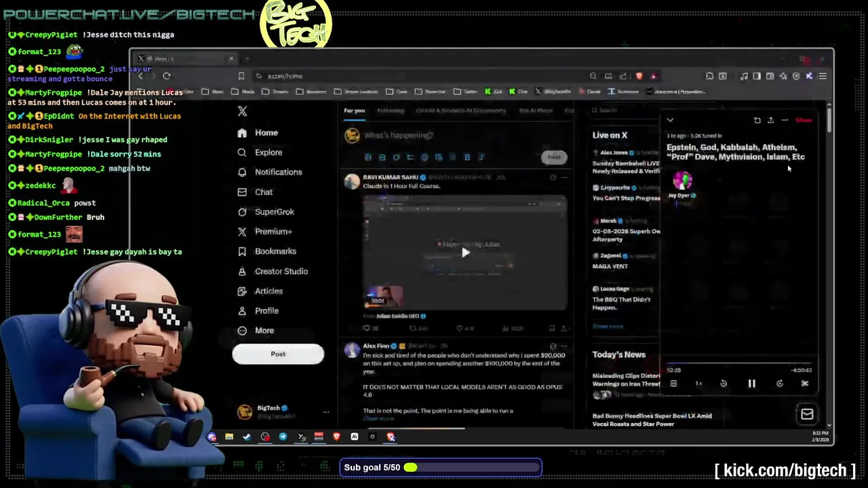Open three-dot menu in space player
Viewport: 868px width, 488px height.
pos(785,121)
